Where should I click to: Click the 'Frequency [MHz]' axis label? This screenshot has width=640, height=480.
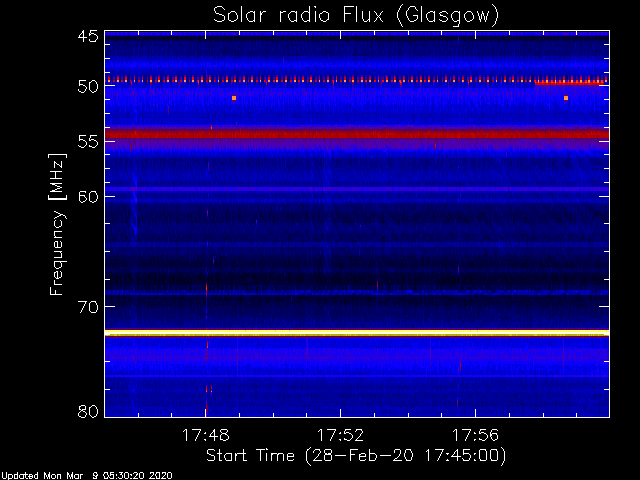pyautogui.click(x=57, y=224)
